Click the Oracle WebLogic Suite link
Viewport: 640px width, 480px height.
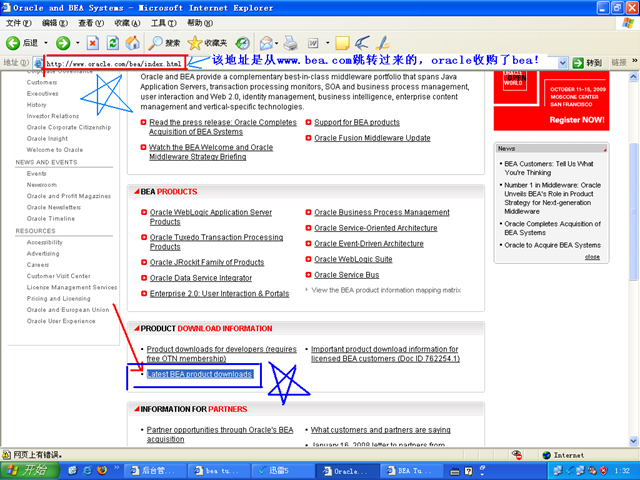click(353, 259)
